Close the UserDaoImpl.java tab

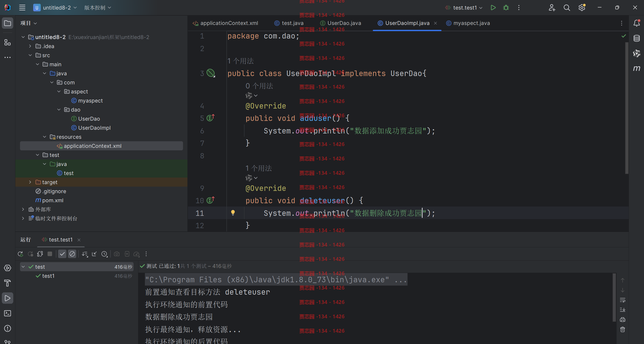[435, 23]
